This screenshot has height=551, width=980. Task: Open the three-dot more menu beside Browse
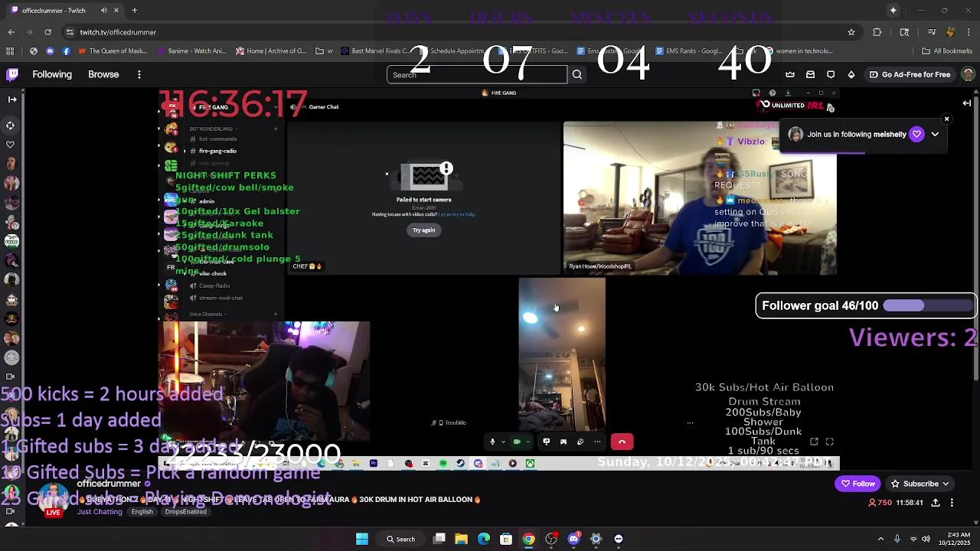click(139, 74)
